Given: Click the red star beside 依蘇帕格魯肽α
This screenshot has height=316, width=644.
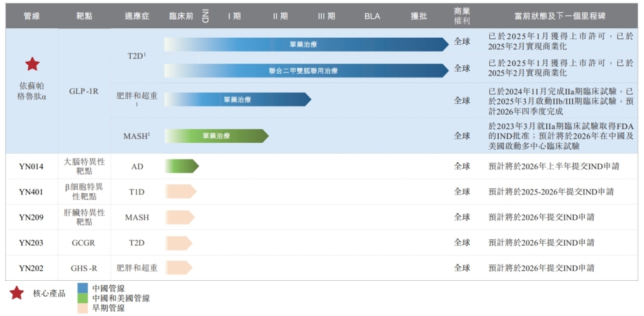Looking at the screenshot, I should 33,64.
